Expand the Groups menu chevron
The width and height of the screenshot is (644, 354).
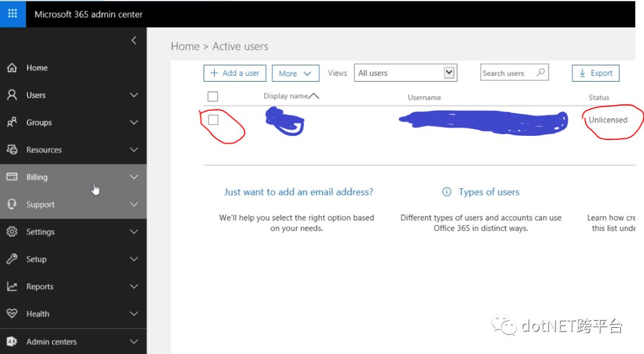click(x=134, y=122)
